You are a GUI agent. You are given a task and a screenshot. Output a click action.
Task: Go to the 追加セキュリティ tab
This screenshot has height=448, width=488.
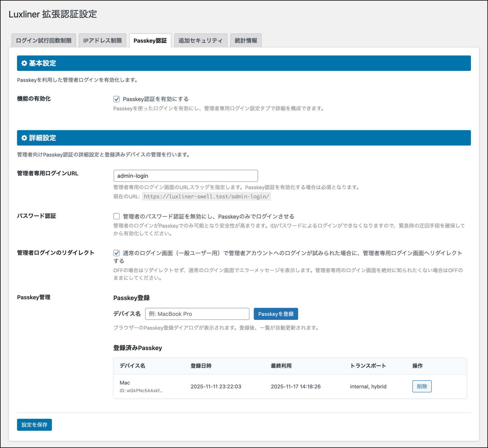click(200, 41)
